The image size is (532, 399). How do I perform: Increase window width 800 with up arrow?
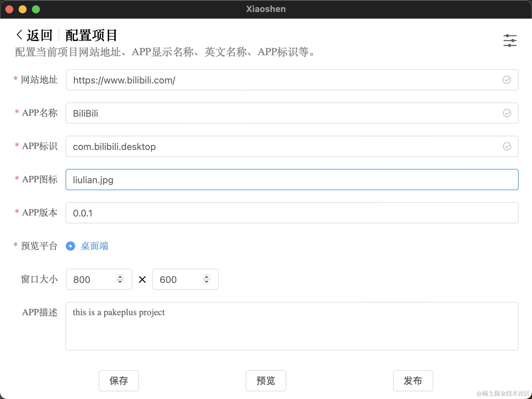tap(120, 277)
